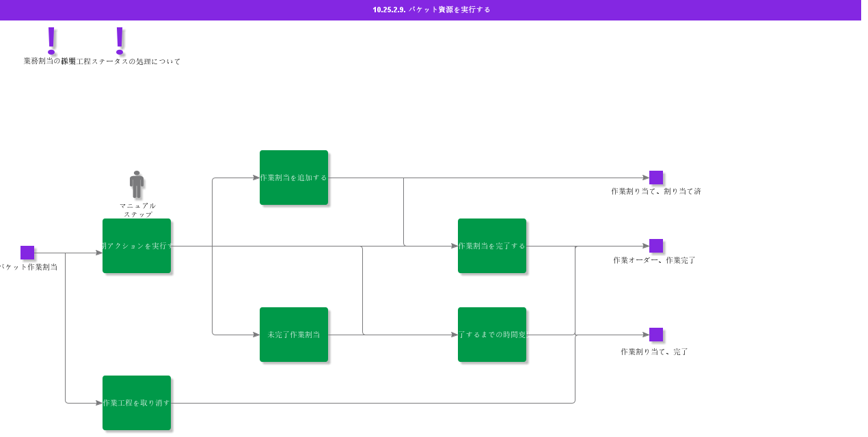Open the 作業割当を追加する process box
The image size is (868, 437).
coord(294,178)
